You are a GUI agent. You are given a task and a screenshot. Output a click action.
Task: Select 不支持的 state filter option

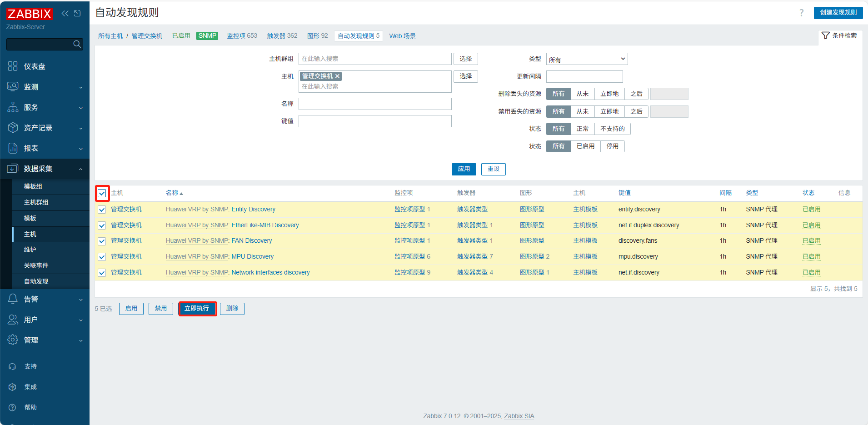(x=612, y=129)
